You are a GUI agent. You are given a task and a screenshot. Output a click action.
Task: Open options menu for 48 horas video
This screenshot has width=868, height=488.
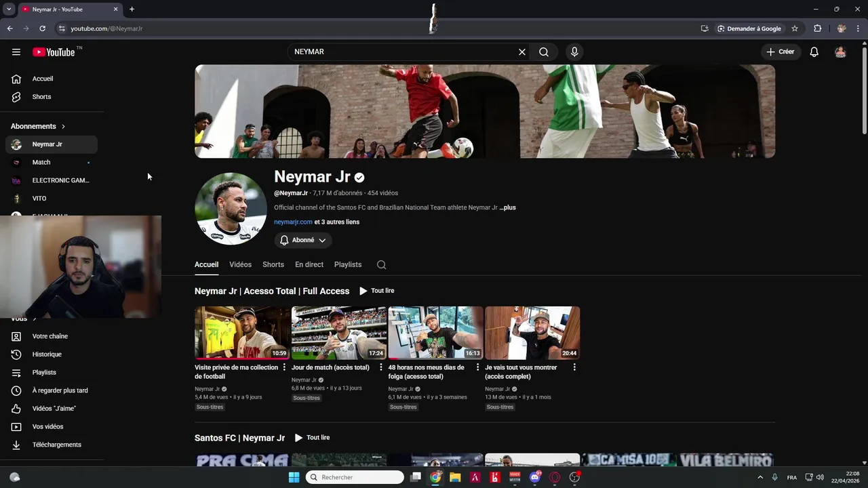(x=477, y=367)
